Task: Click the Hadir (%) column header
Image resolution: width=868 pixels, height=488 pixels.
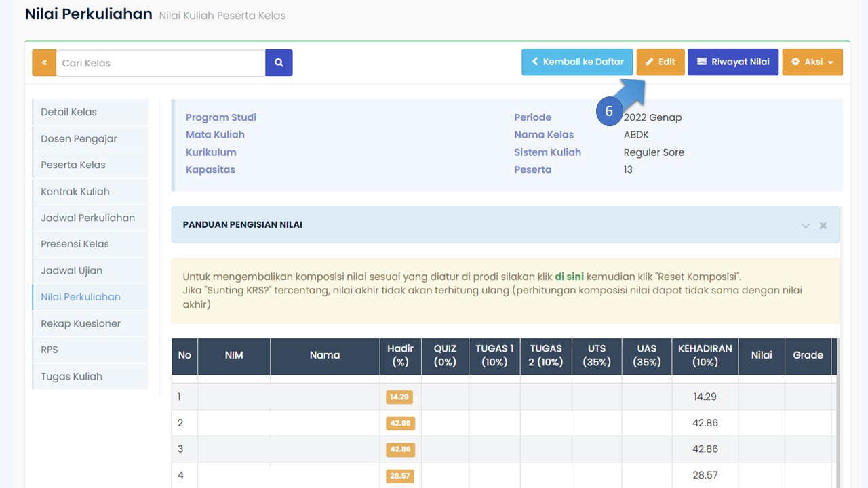Action: tap(401, 355)
